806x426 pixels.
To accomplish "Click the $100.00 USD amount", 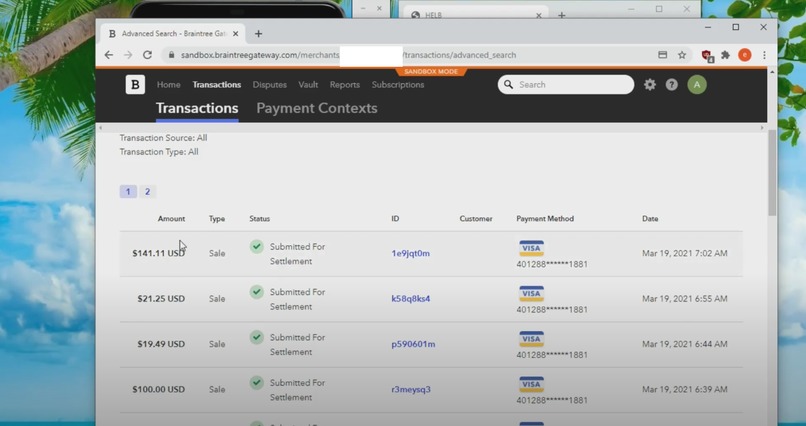I will [158, 390].
